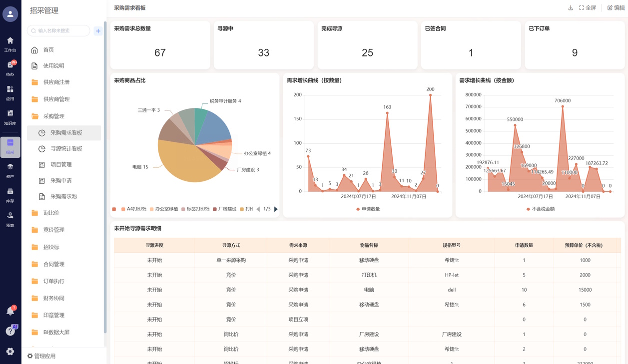
Task: Toggle the 厂房建设 legend color swatch
Action: pyautogui.click(x=215, y=209)
